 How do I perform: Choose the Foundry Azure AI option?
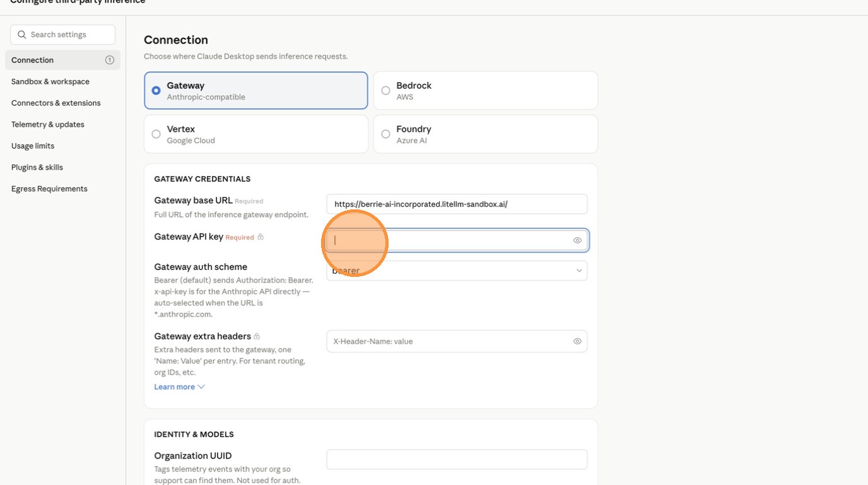point(385,134)
